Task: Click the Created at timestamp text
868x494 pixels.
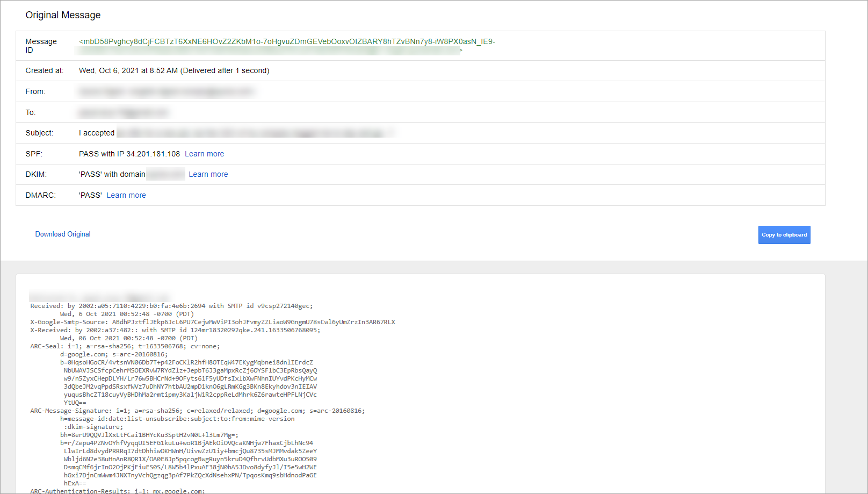Action: [x=174, y=70]
